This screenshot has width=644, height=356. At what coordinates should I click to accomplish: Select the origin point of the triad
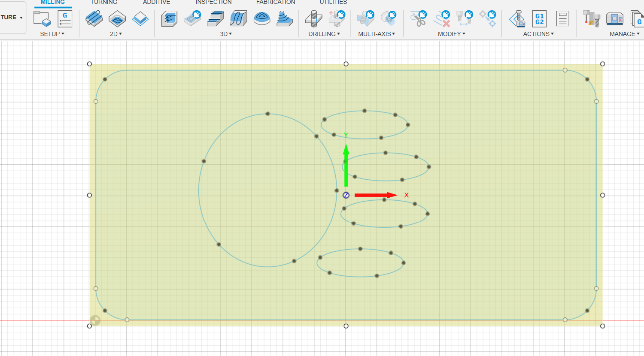346,195
